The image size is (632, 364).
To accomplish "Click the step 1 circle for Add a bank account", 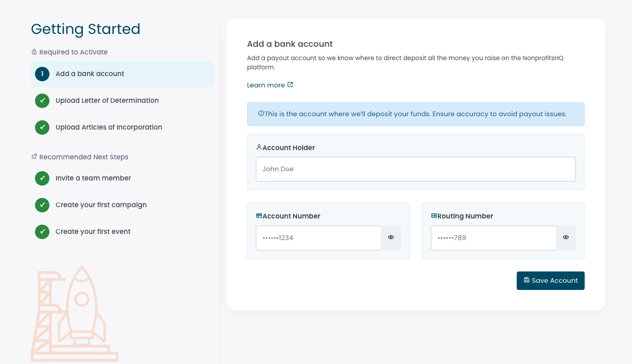I will [x=42, y=74].
